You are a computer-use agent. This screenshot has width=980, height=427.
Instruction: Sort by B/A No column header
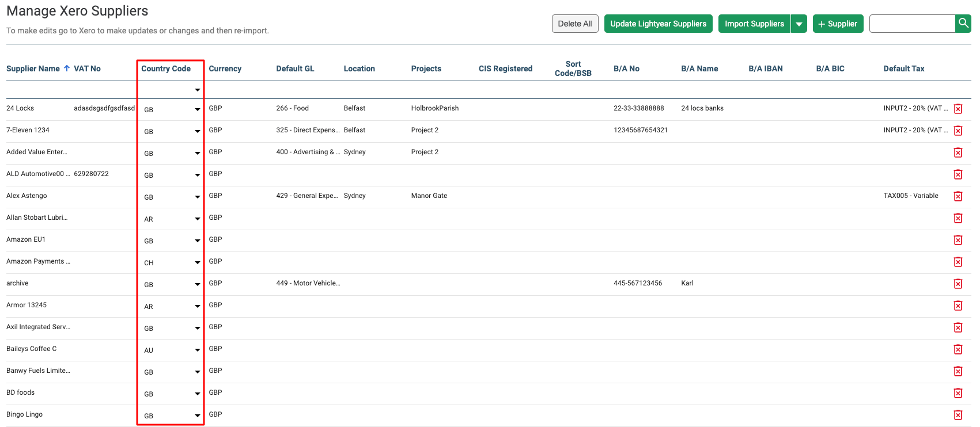coord(626,68)
